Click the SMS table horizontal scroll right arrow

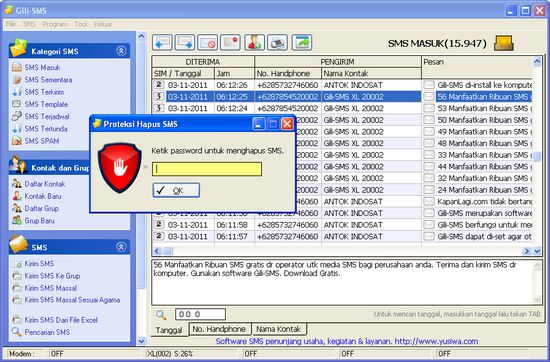[526, 251]
